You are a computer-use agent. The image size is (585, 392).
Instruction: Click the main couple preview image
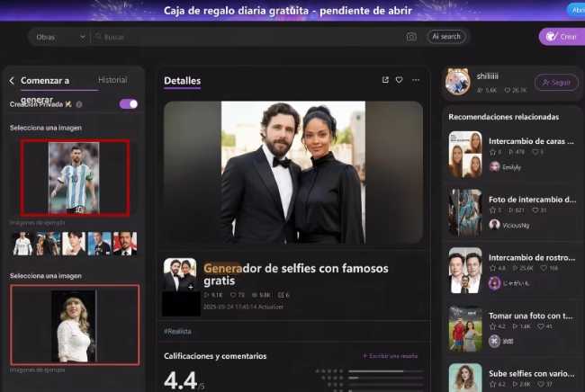tap(293, 172)
